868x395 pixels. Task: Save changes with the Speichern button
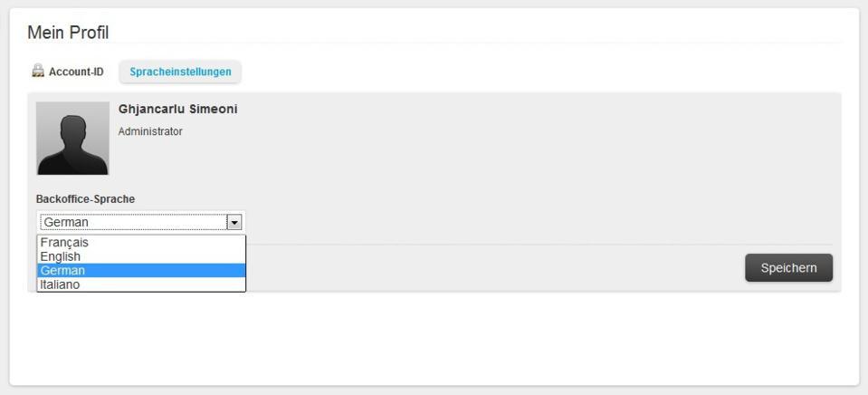[x=788, y=268]
